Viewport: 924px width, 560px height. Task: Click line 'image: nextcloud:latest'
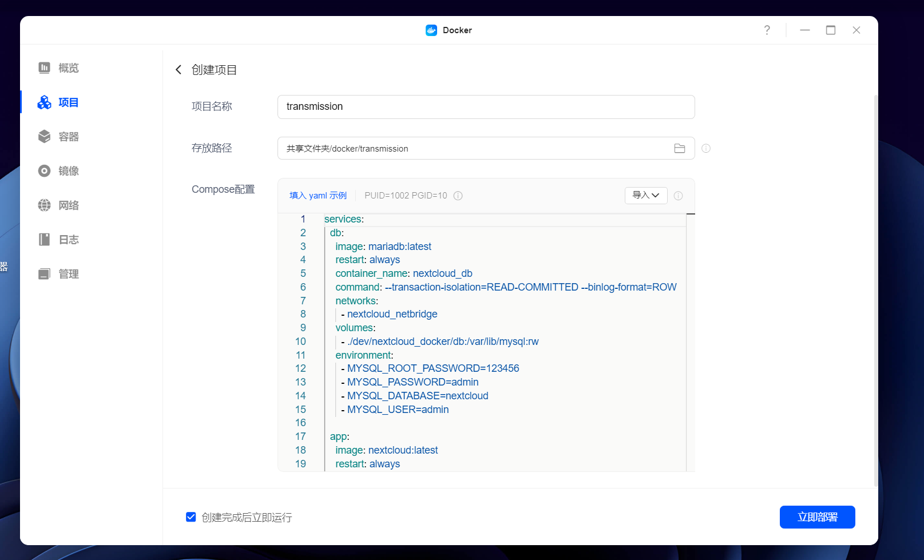(386, 450)
